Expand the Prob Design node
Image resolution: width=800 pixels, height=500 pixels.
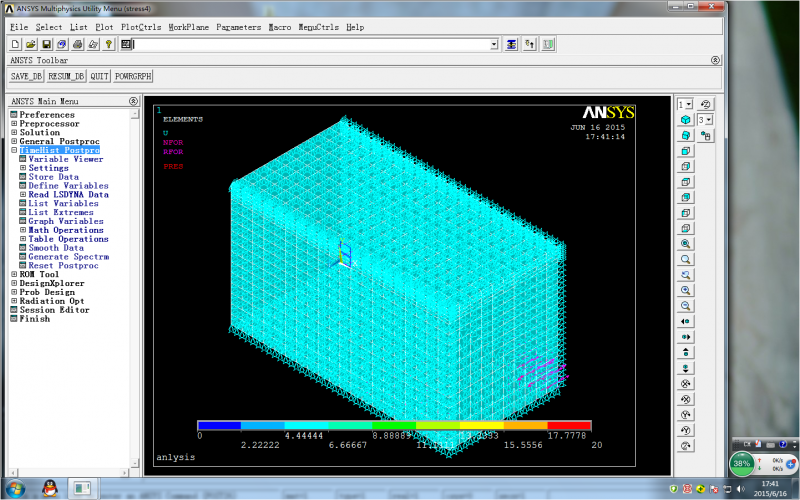click(x=14, y=292)
